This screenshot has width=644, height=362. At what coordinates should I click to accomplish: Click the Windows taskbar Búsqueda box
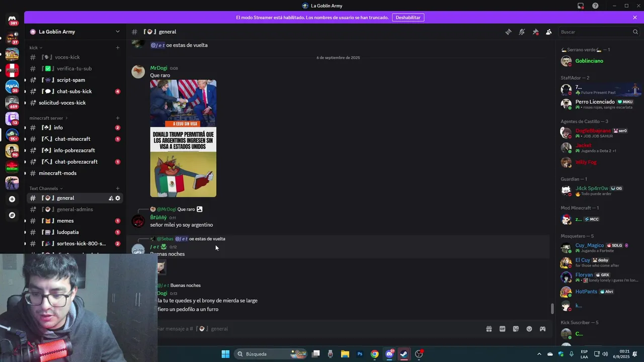pyautogui.click(x=272, y=354)
